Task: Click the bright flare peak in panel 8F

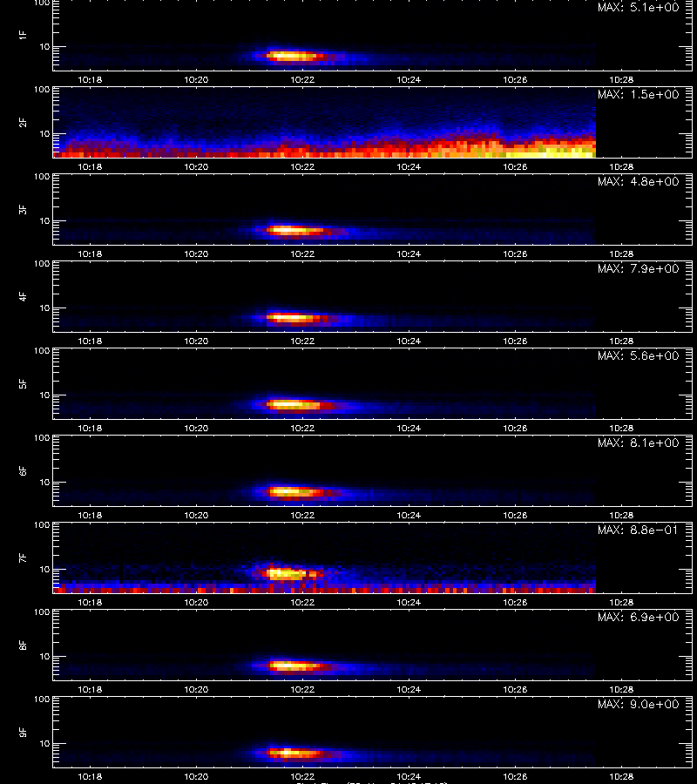Action: (x=293, y=666)
